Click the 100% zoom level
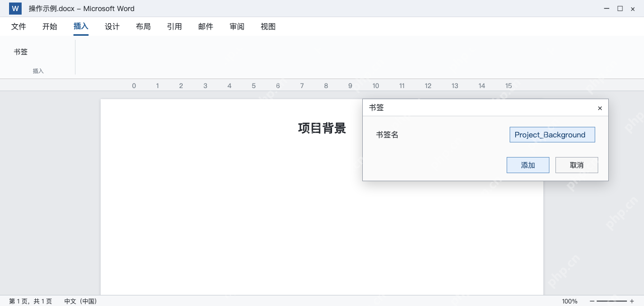The height and width of the screenshot is (306, 644). [x=570, y=301]
